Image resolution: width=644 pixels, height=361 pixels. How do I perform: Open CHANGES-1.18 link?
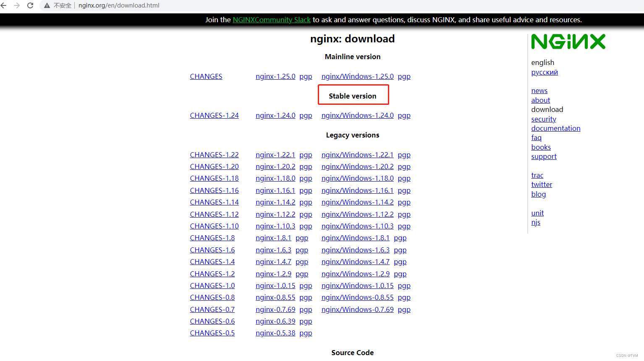pos(214,178)
